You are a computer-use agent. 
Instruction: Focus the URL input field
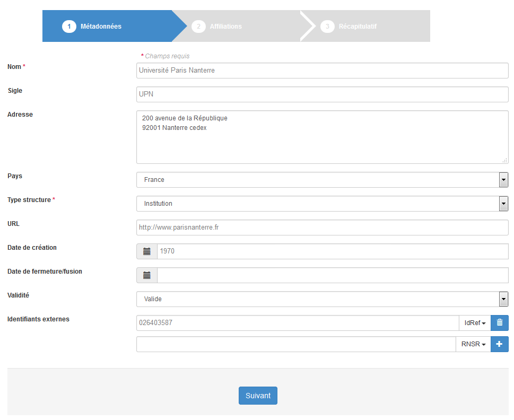point(322,227)
